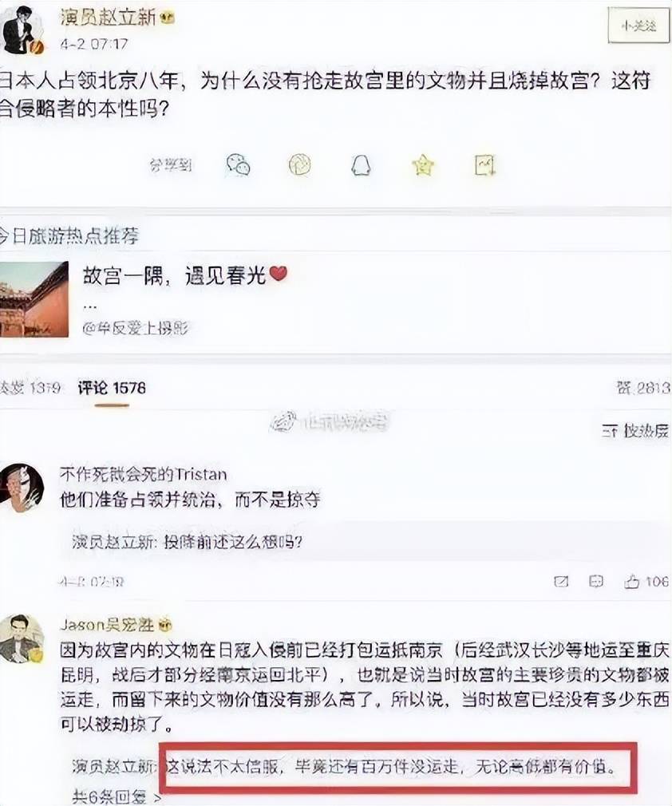Open sort order 按热度 dropdown
The width and height of the screenshot is (672, 806).
[x=635, y=431]
